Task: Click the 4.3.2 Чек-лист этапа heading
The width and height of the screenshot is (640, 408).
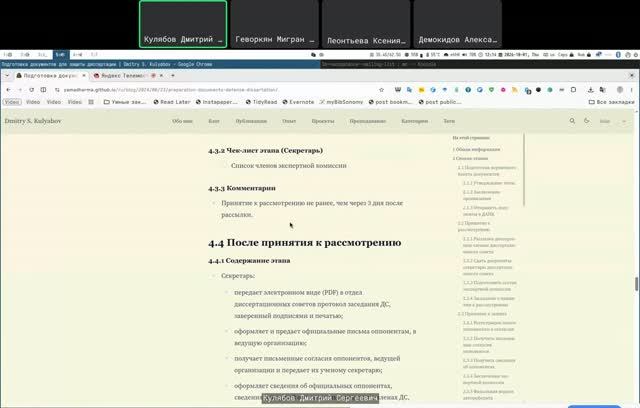Action: click(x=265, y=151)
